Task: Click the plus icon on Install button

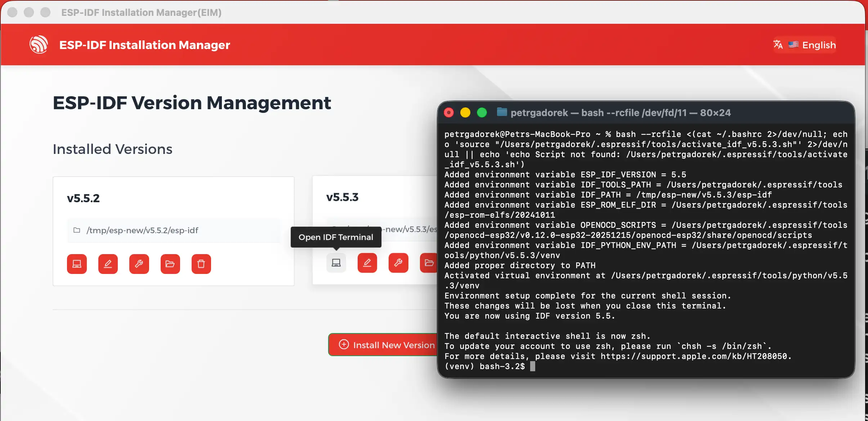Action: point(344,345)
